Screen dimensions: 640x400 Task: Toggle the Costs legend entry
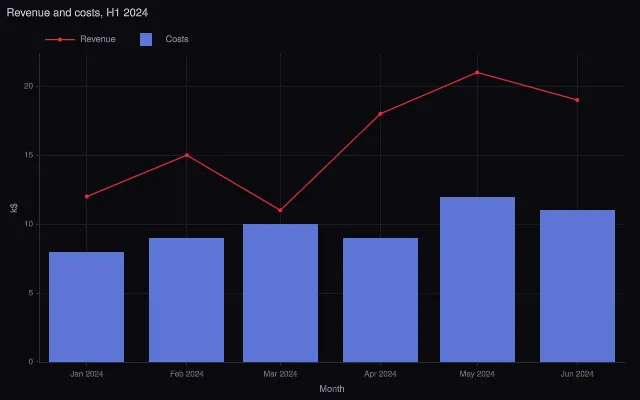164,39
